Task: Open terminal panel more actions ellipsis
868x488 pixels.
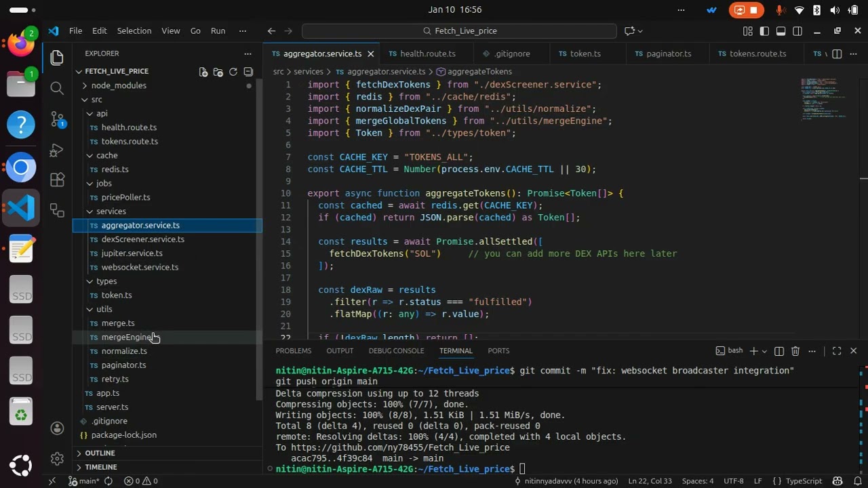Action: tap(812, 350)
